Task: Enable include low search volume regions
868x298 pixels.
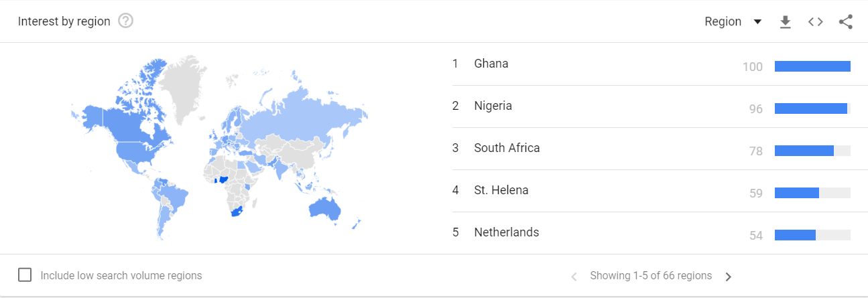Action: point(25,275)
